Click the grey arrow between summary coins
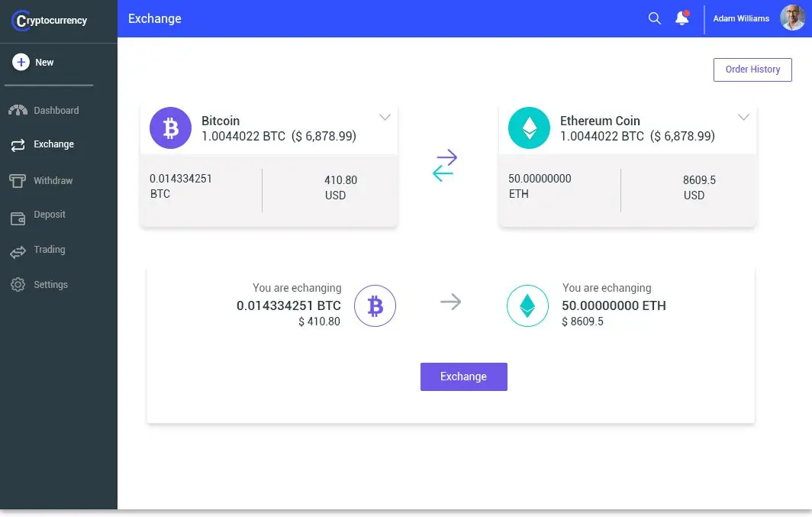This screenshot has width=812, height=517. 450,302
